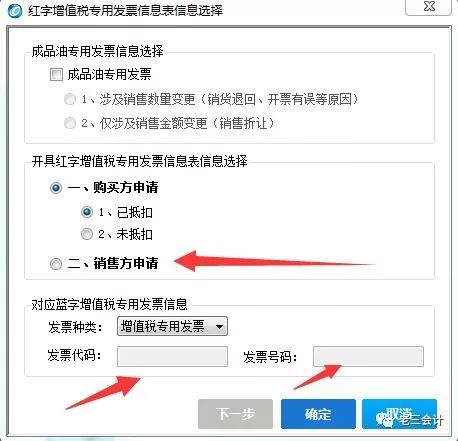Select the 已抵扣 radio option
Screen dimensions: 458x441
click(87, 212)
